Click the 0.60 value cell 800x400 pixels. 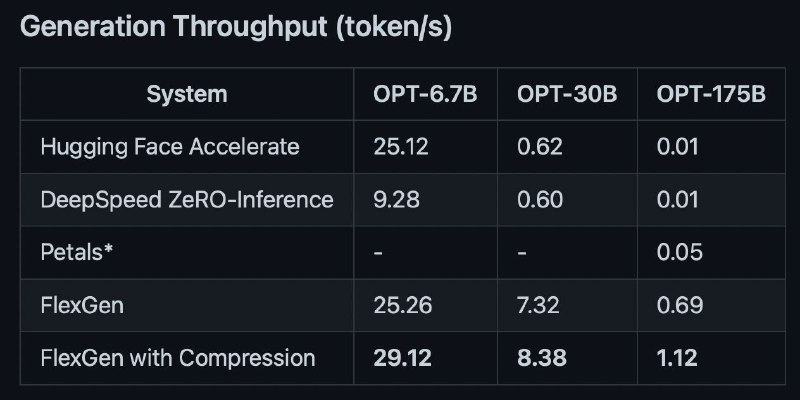[540, 199]
